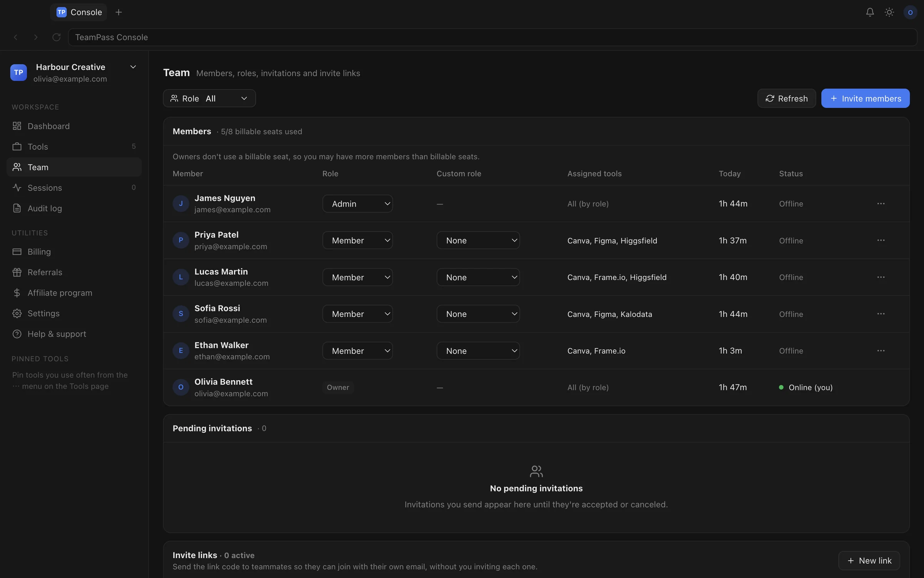924x578 pixels.
Task: Go forward with the right arrow
Action: 36,37
